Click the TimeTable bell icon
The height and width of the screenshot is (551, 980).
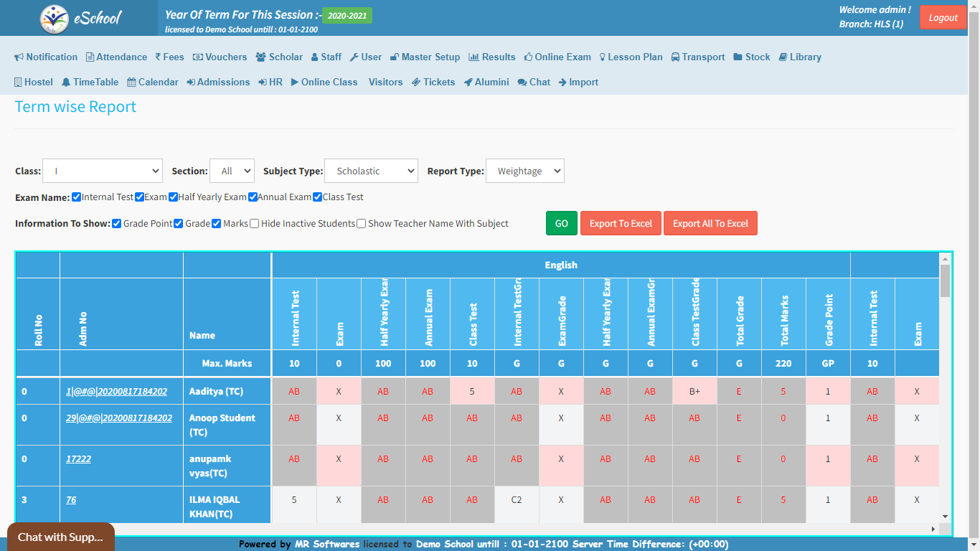[66, 83]
